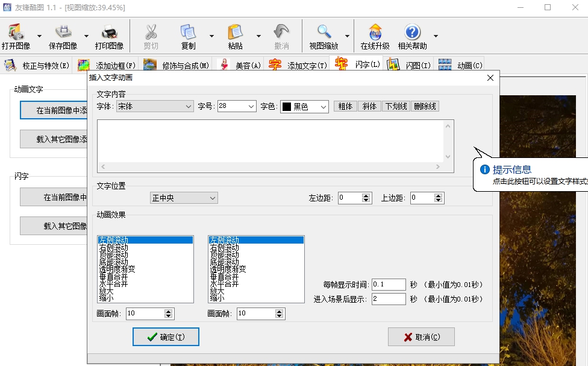Click the 粘贴 paste clipboard icon
Screen dimensions: 588x366
[x=235, y=32]
